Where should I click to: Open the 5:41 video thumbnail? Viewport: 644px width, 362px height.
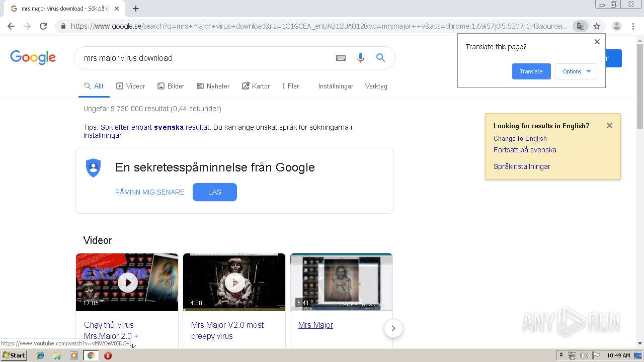click(x=342, y=282)
